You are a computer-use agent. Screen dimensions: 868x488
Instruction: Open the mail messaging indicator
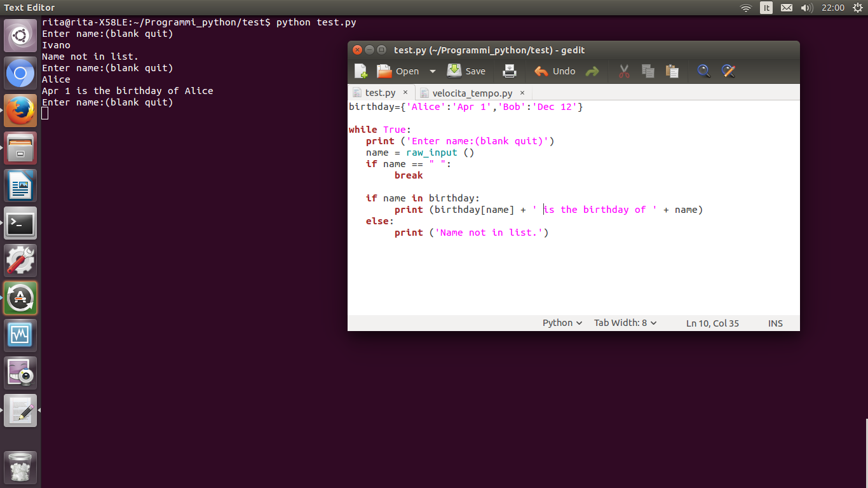point(787,8)
